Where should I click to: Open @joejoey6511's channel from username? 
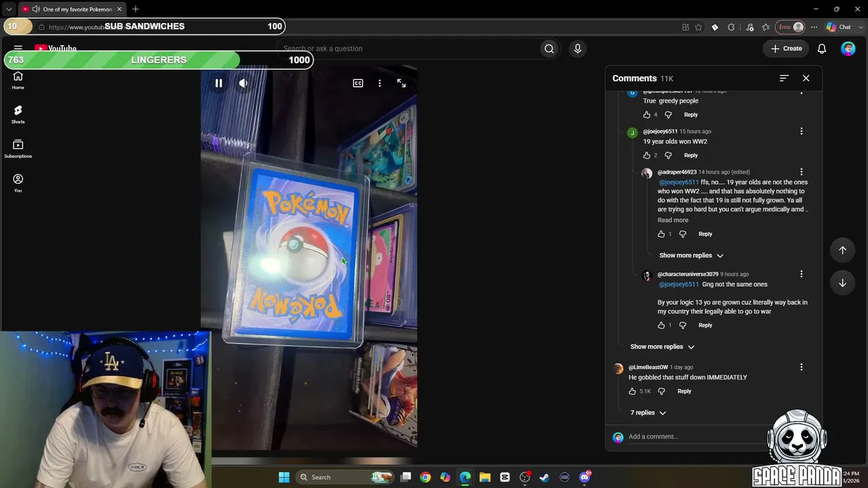coord(660,131)
